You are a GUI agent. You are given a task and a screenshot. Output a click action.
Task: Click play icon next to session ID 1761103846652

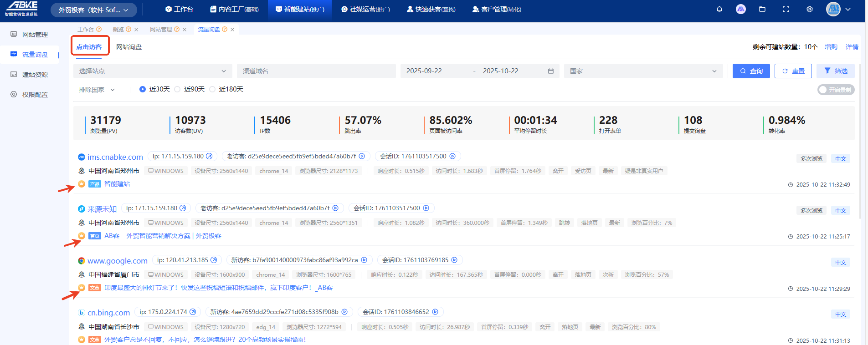(435, 312)
